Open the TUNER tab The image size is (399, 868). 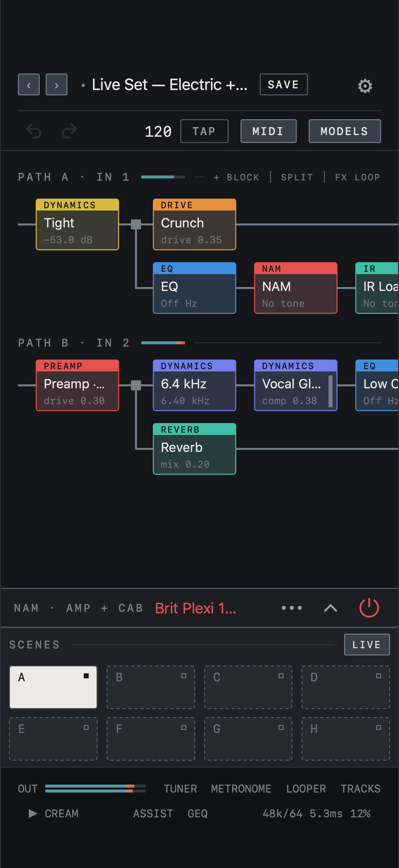point(180,789)
